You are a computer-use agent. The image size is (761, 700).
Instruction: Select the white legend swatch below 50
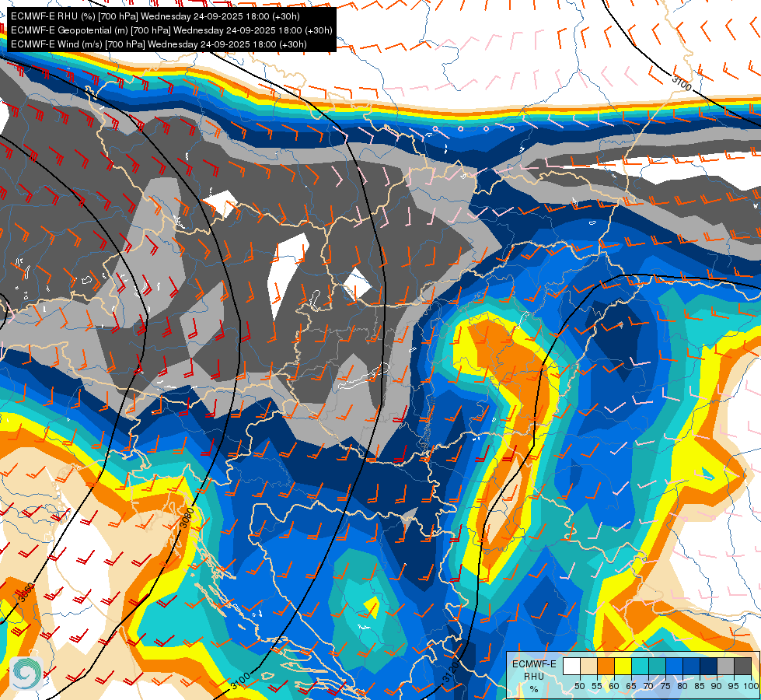[x=571, y=666]
